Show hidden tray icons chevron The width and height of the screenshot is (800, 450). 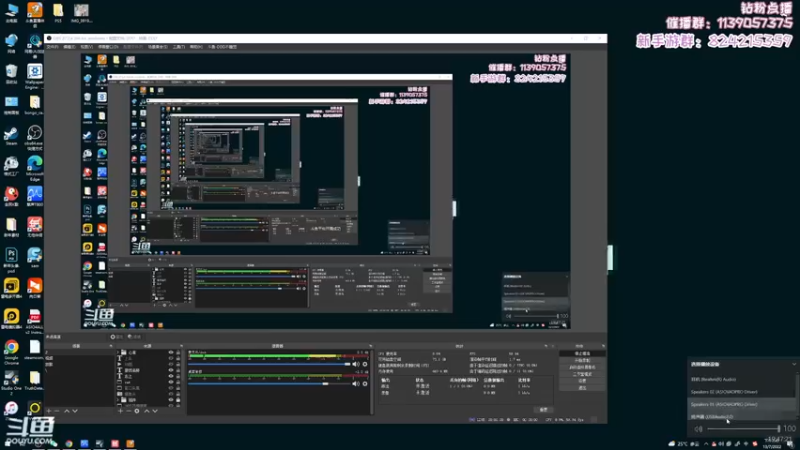click(706, 444)
